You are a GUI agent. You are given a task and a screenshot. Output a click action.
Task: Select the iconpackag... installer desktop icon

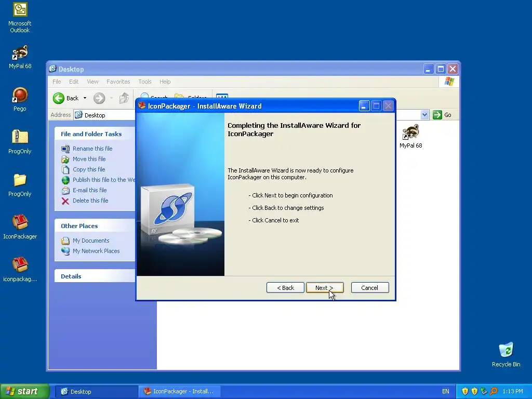pos(20,270)
